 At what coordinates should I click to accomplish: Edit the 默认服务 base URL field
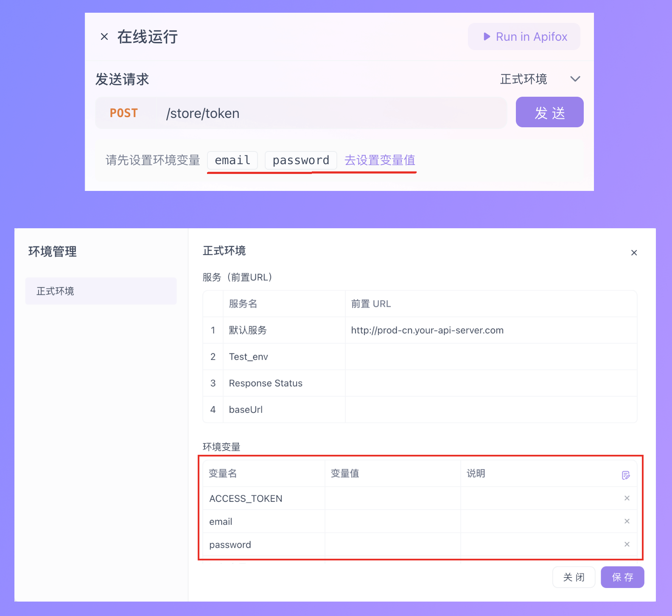point(490,330)
